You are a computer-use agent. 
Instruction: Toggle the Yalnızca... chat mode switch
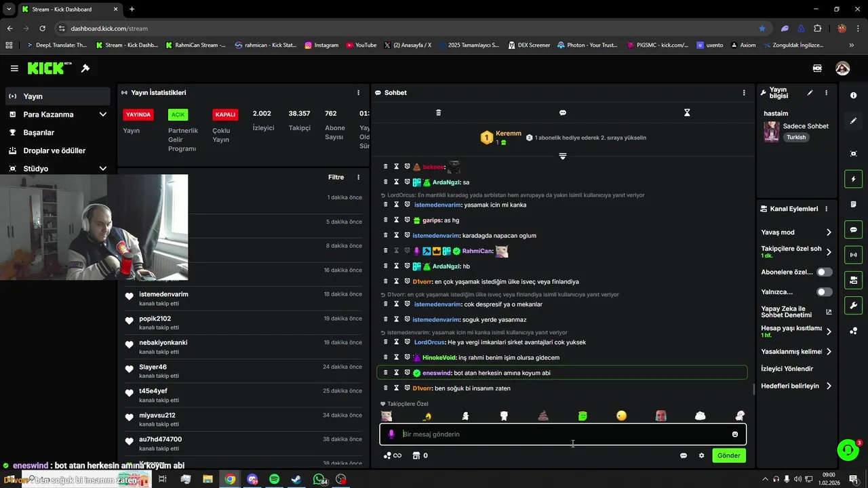click(x=825, y=292)
